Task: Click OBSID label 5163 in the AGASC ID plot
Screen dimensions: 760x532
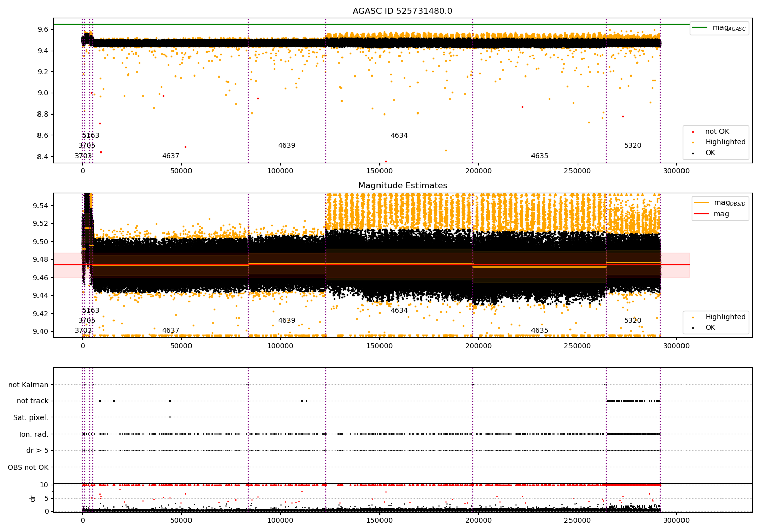Action: click(91, 136)
